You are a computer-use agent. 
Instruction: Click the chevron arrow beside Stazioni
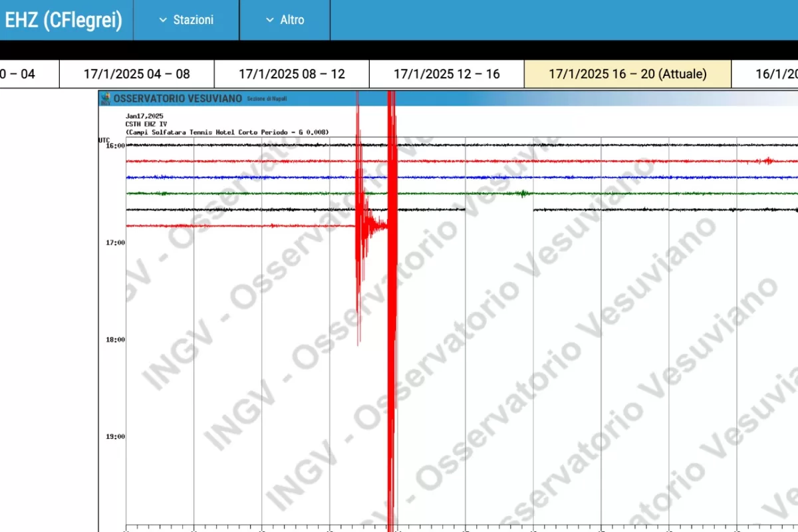coord(163,20)
